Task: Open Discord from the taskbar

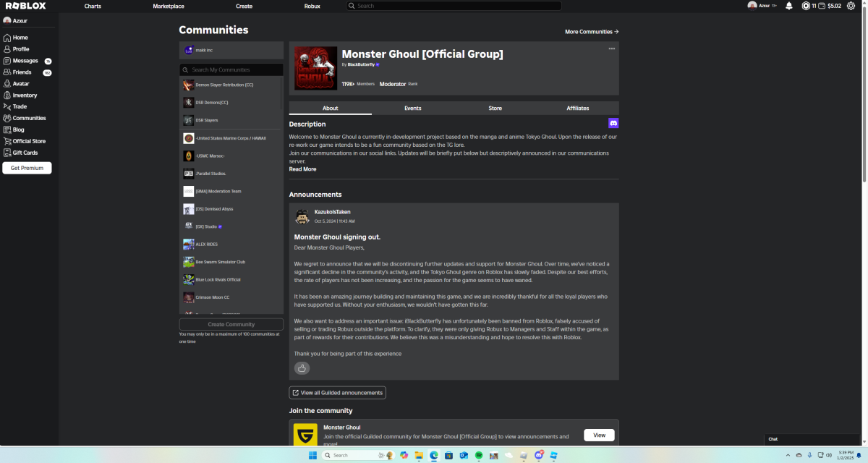Action: tap(540, 455)
